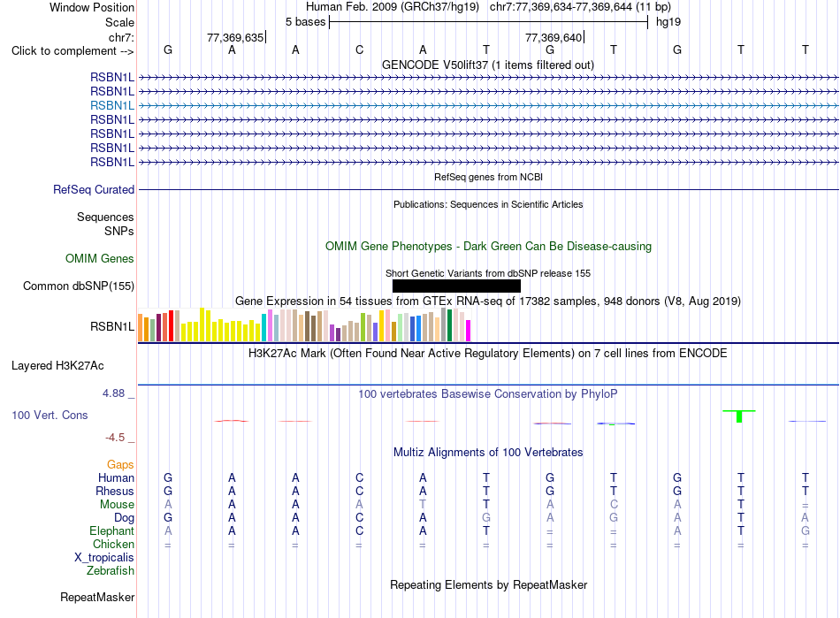Screen dimensions: 840x618
Task: Click the Common dbSNP(155) track label
Action: [79, 286]
